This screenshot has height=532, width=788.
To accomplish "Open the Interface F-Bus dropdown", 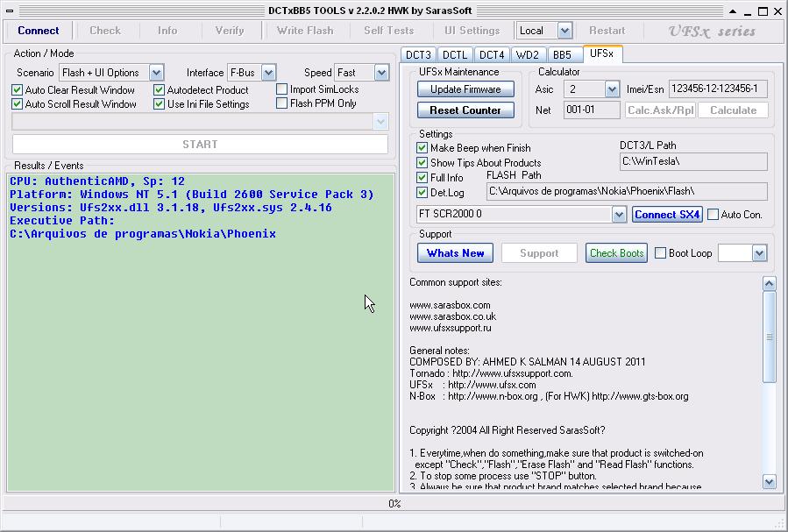I will [269, 73].
